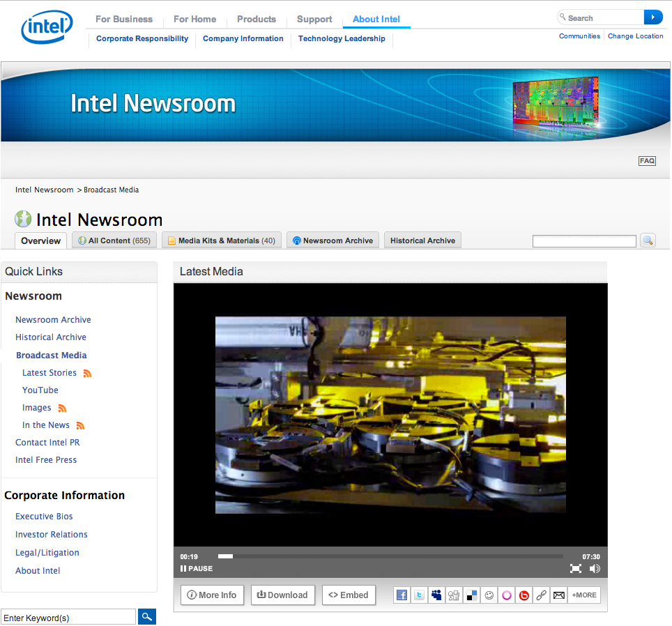Email the video using the envelope icon
This screenshot has height=626, width=672.
558,595
